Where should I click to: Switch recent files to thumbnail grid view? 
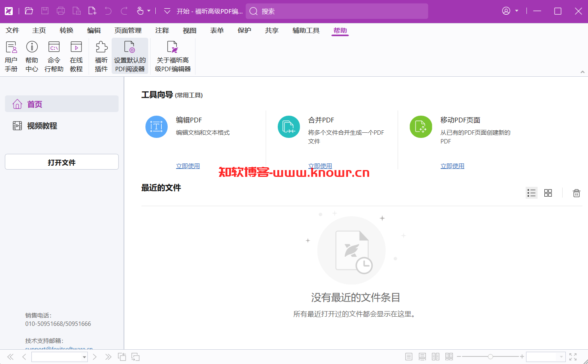[548, 193]
